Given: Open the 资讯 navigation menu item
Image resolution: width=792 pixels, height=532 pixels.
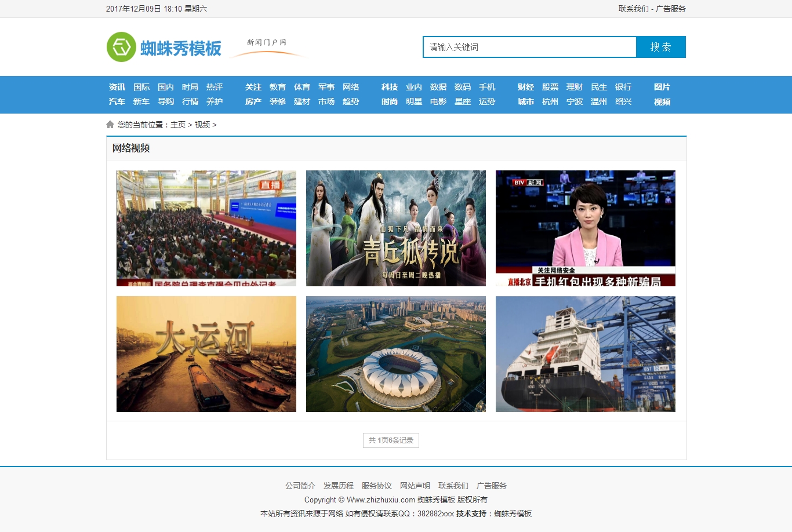Looking at the screenshot, I should [x=117, y=87].
